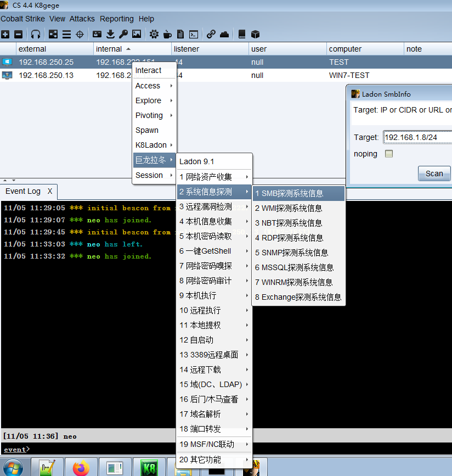Click the Scan button

tap(434, 173)
